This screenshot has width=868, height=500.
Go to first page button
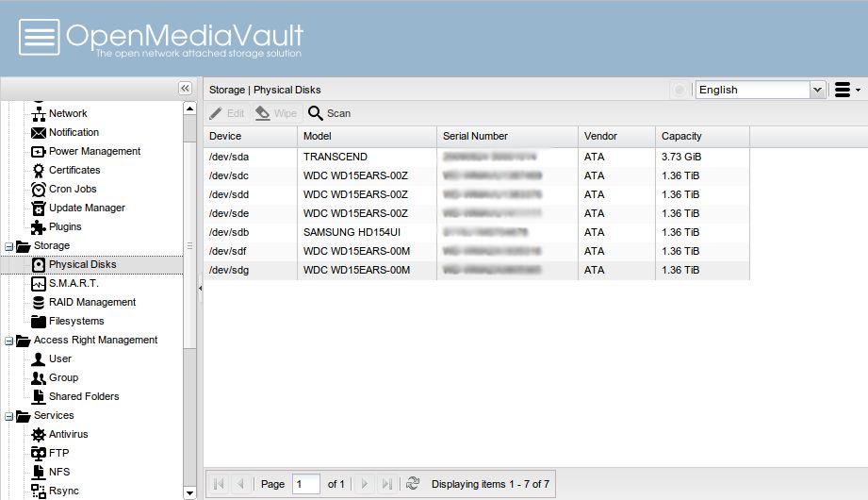(x=219, y=484)
